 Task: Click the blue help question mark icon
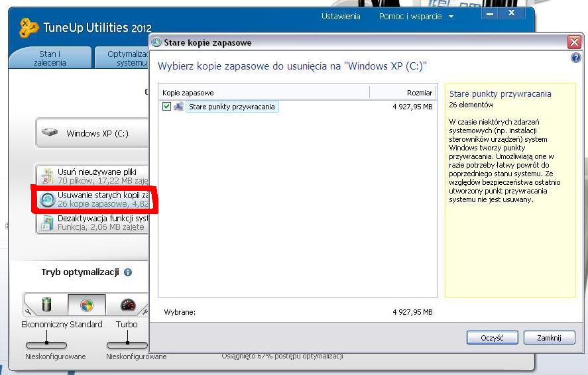pyautogui.click(x=575, y=58)
